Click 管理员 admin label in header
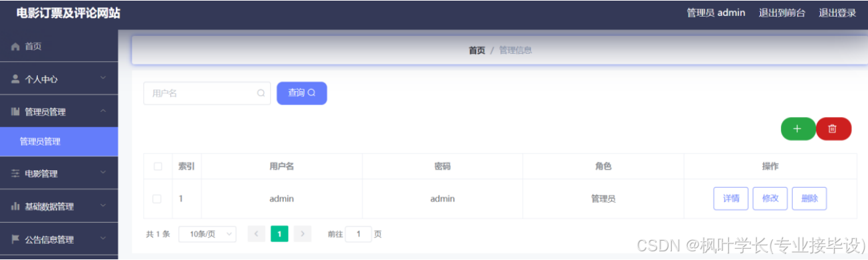This screenshot has width=868, height=260. [716, 13]
